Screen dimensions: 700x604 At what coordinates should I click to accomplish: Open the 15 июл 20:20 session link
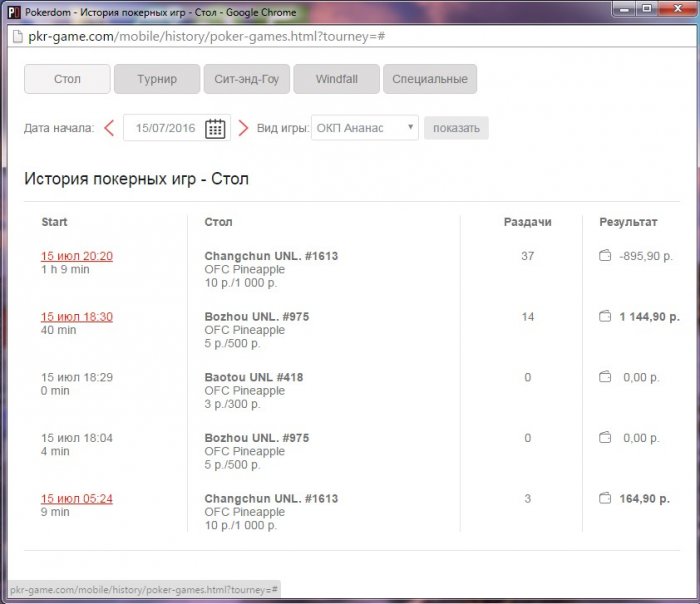pos(77,256)
